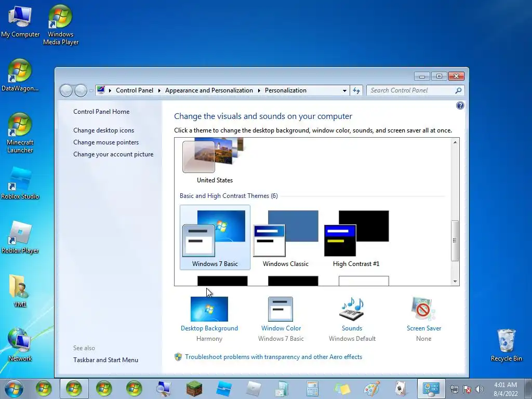The width and height of the screenshot is (532, 399).
Task: Click the Control Panel breadcrumb
Action: 135,90
